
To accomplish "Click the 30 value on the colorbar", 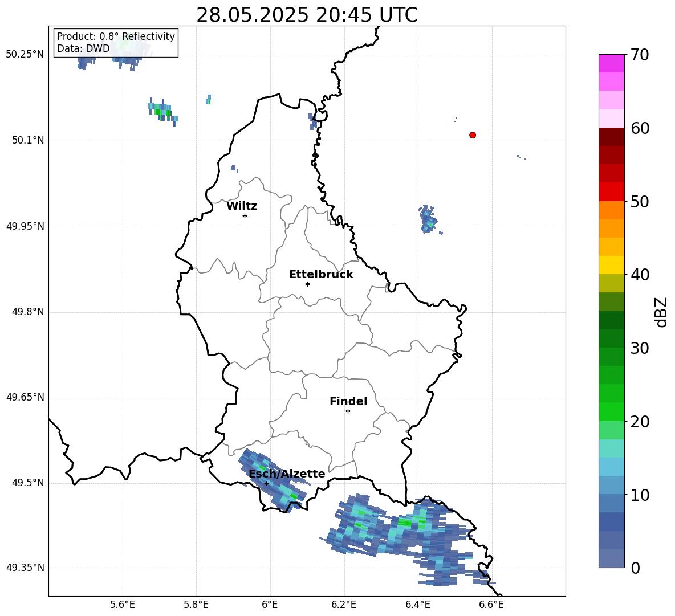I will (x=640, y=348).
